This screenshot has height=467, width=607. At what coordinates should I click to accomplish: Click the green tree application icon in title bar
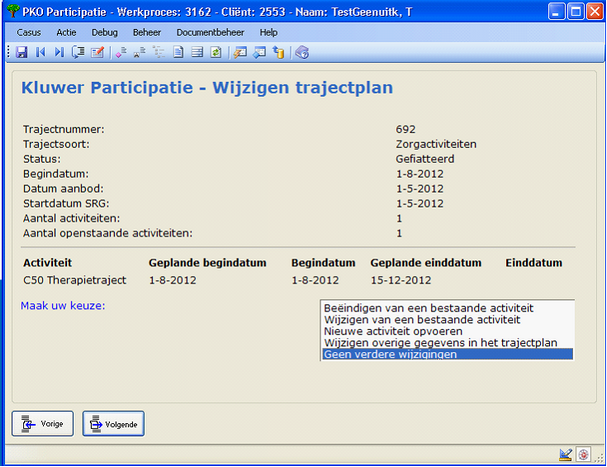(13, 11)
